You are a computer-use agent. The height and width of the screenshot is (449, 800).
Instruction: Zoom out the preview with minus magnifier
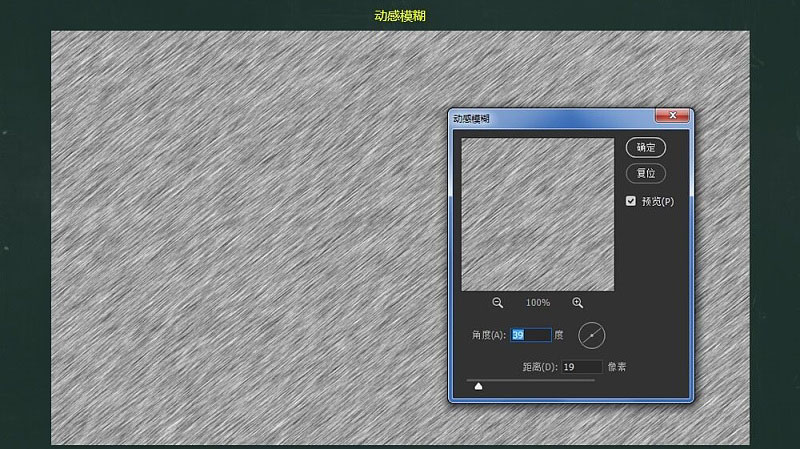coord(497,303)
